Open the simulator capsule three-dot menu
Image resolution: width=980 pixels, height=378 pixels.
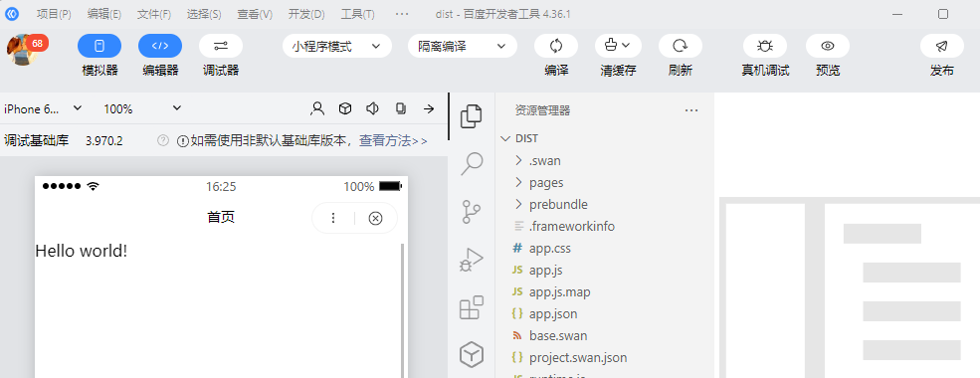333,218
